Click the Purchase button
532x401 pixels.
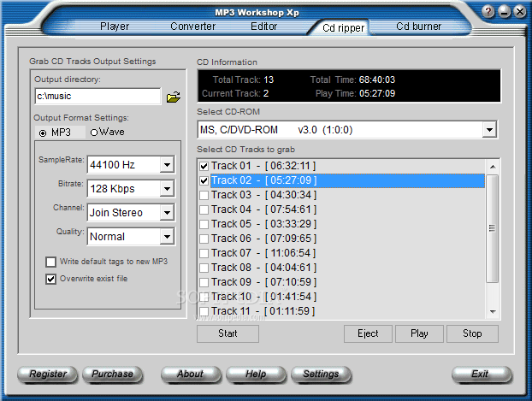[x=112, y=374]
